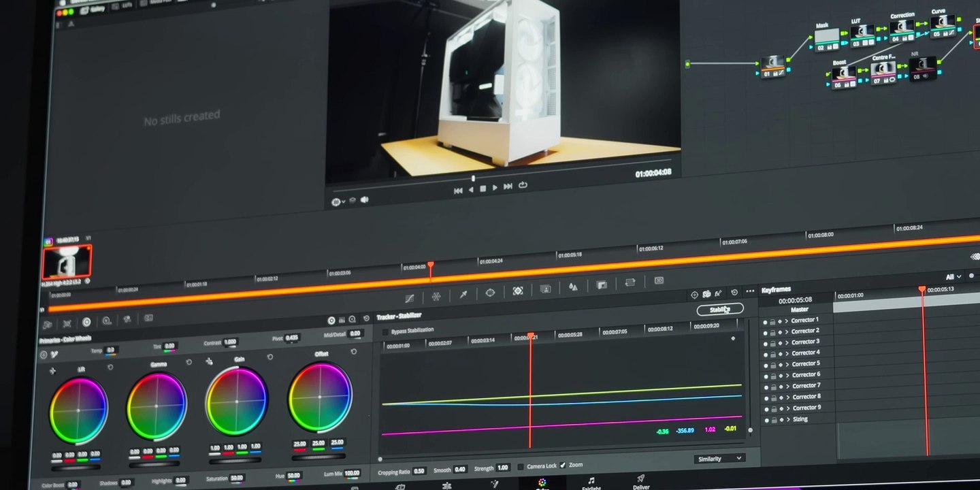
Task: Uncheck the Zoom checkbox
Action: tap(563, 465)
